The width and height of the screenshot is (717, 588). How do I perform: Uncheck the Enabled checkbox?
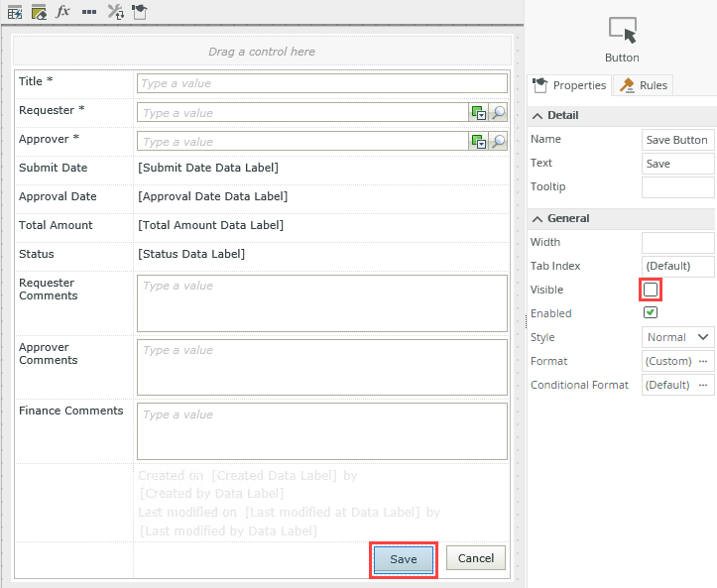coord(651,312)
